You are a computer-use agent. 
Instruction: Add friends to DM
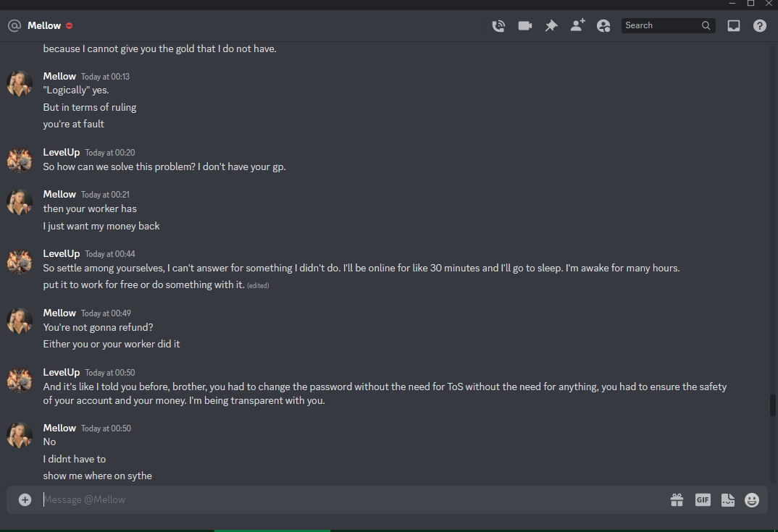coord(577,25)
